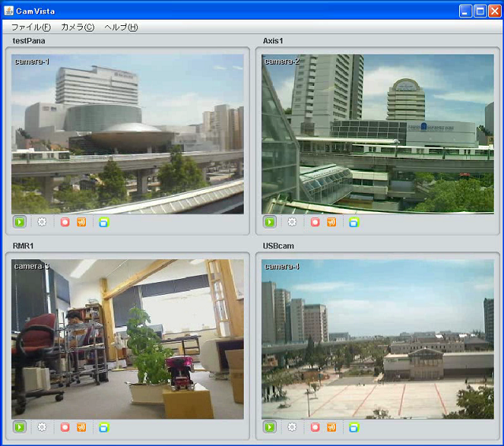Click red record button under Axis1
The height and width of the screenshot is (446, 504).
[315, 222]
